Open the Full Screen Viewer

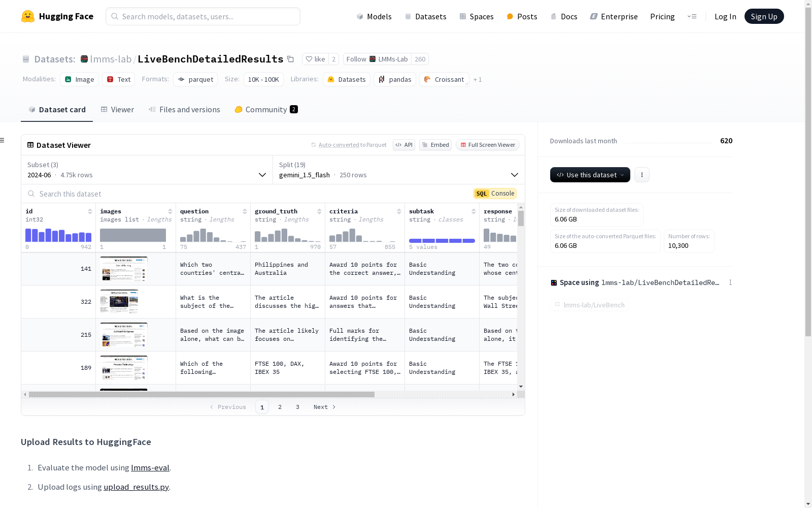(487, 145)
